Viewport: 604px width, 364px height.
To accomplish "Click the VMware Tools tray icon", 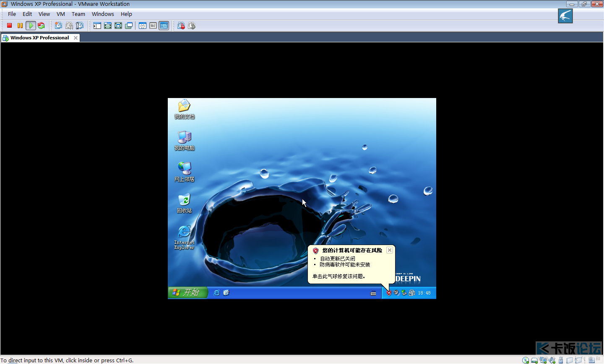I will [x=412, y=293].
